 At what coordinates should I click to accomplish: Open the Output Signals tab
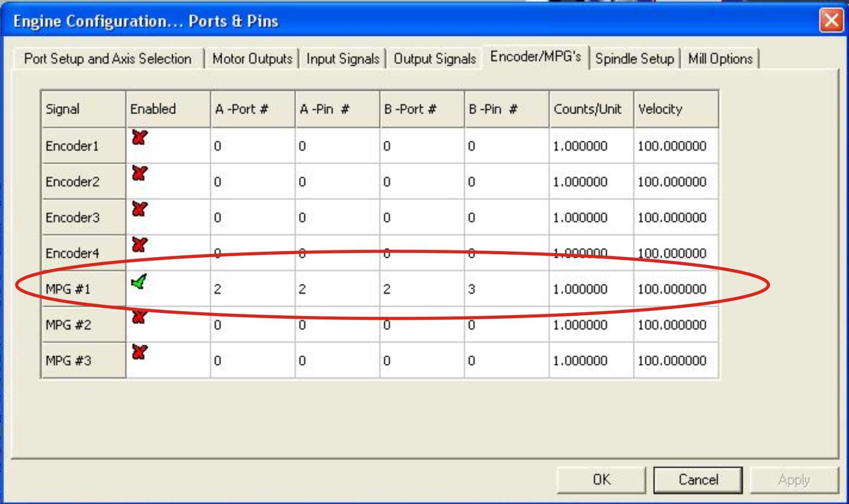(x=435, y=58)
